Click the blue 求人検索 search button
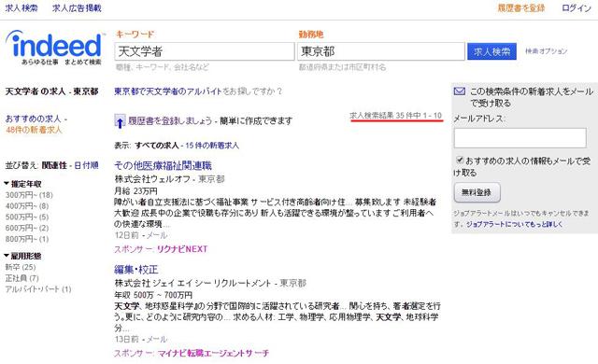 tap(491, 51)
